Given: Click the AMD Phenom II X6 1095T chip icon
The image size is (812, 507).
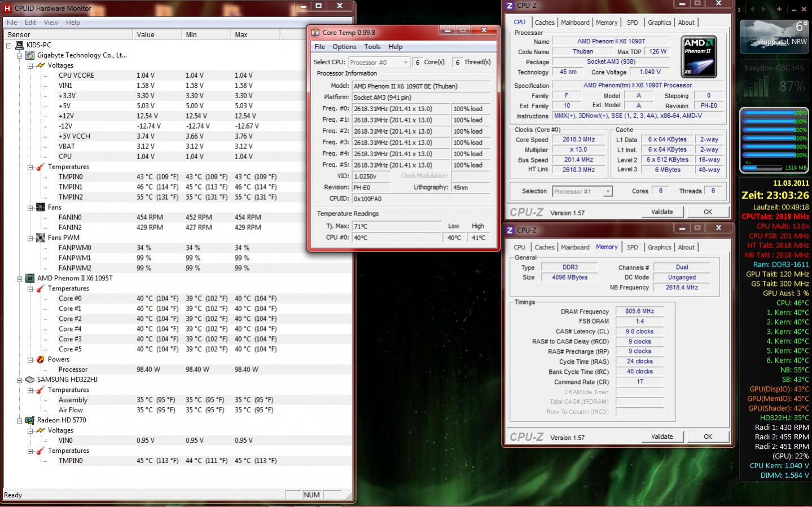Looking at the screenshot, I should coord(30,279).
